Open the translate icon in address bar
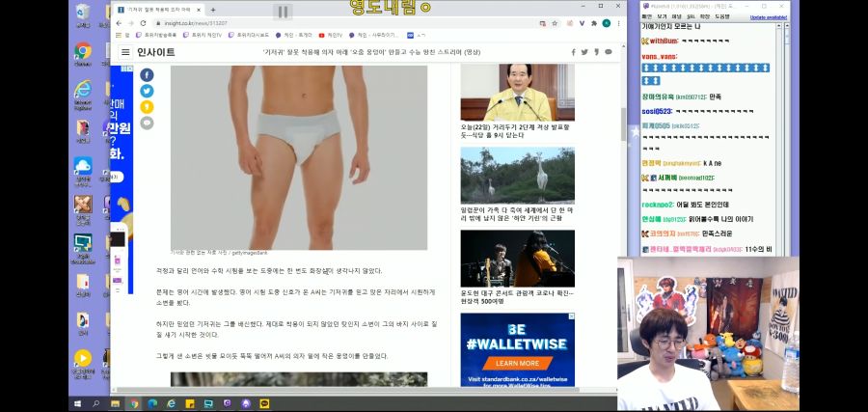Image resolution: width=868 pixels, height=412 pixels. pos(542,23)
